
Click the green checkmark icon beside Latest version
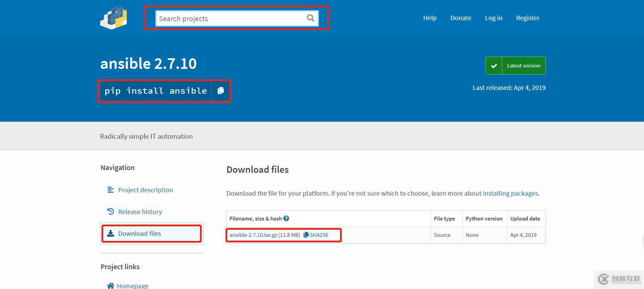click(494, 66)
